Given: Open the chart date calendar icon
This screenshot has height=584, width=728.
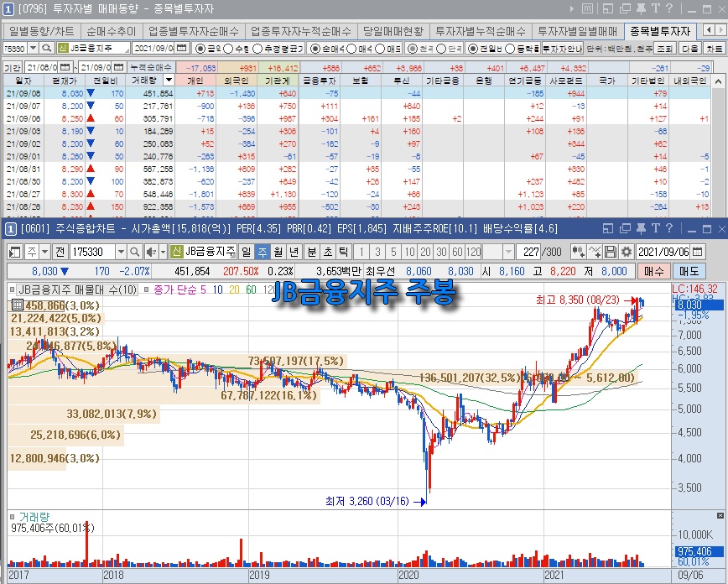Looking at the screenshot, I should tap(697, 253).
